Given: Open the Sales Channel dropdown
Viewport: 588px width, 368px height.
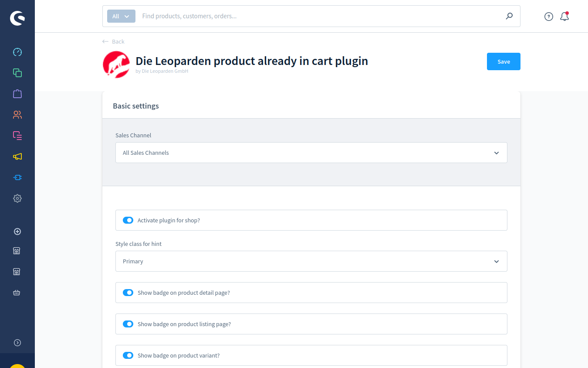Looking at the screenshot, I should coord(311,153).
